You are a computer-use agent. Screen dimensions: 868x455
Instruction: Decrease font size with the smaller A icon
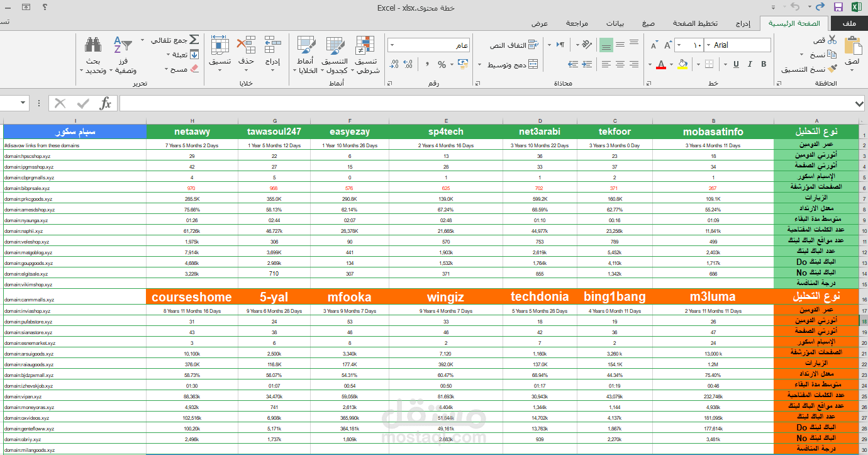654,45
